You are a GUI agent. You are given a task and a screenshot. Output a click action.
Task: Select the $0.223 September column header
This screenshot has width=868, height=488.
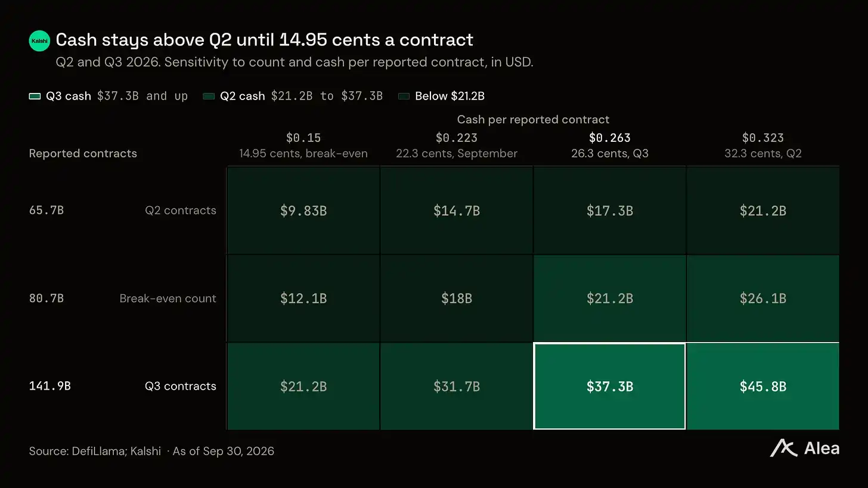coord(457,145)
